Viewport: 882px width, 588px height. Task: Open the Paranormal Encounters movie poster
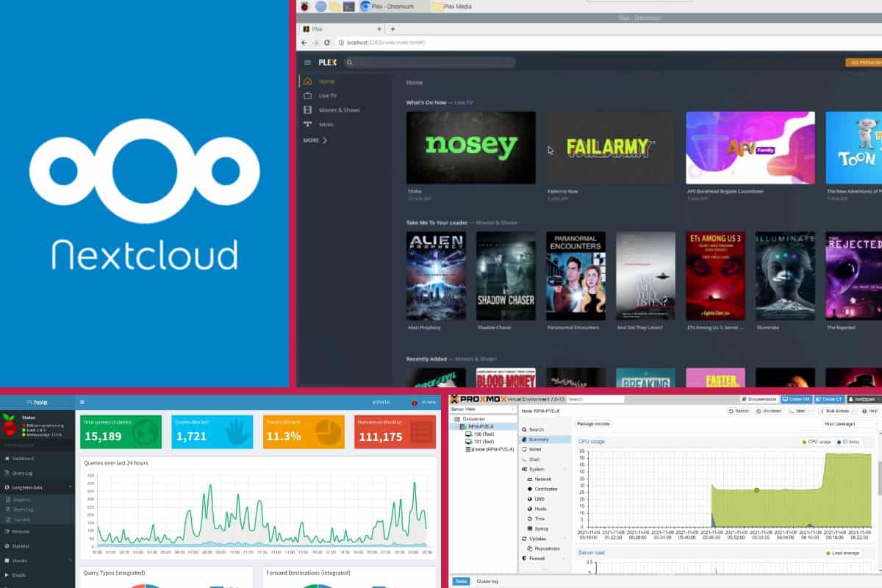(x=576, y=276)
